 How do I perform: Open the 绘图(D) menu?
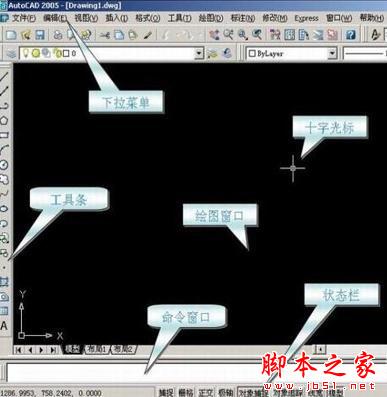click(211, 18)
